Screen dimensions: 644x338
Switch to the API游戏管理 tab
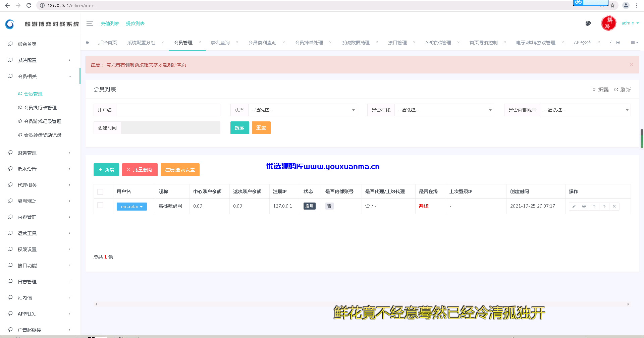point(438,43)
